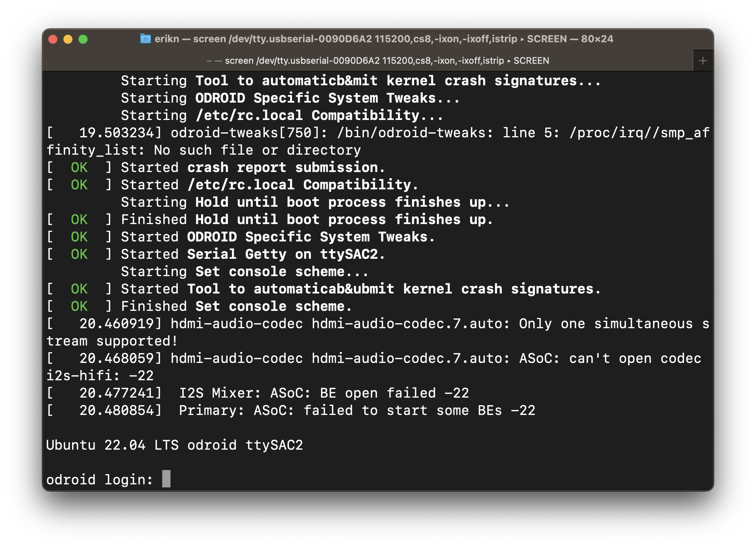Click the Ubuntu 22.04 LTS odroid ttySAC2 line
This screenshot has height=547, width=756.
pos(175,445)
